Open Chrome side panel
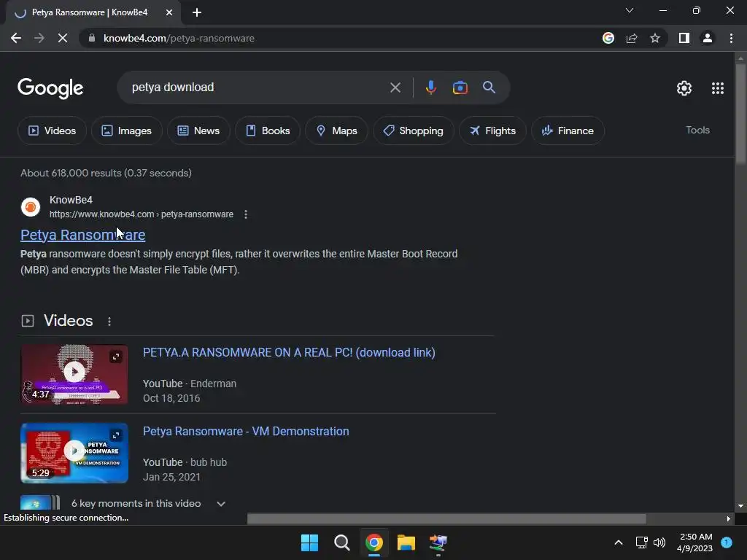The height and width of the screenshot is (560, 747). point(684,38)
